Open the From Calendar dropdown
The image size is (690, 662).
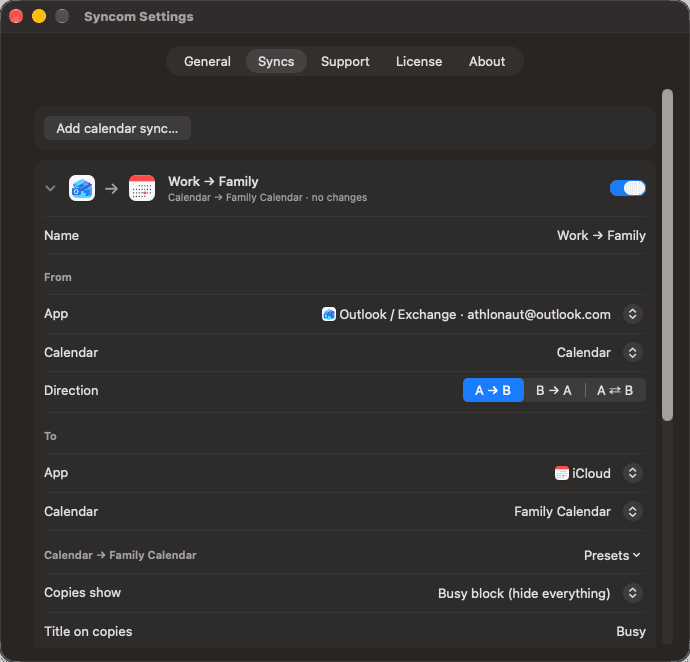click(x=632, y=353)
